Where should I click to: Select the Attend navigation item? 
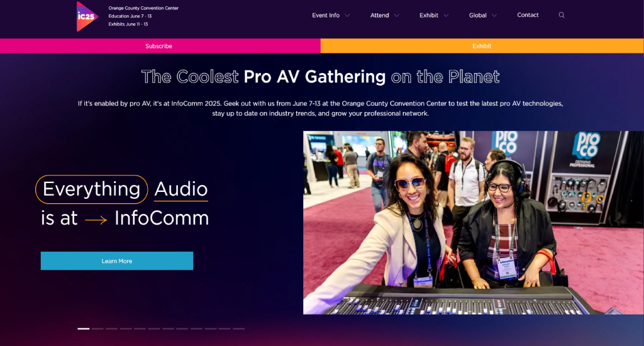(x=379, y=15)
